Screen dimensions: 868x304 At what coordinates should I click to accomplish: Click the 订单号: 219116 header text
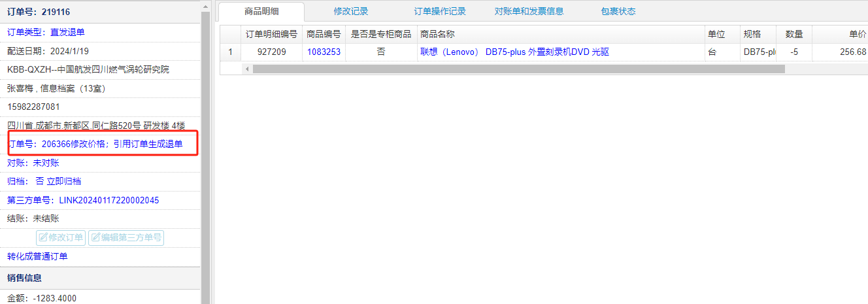tap(39, 12)
